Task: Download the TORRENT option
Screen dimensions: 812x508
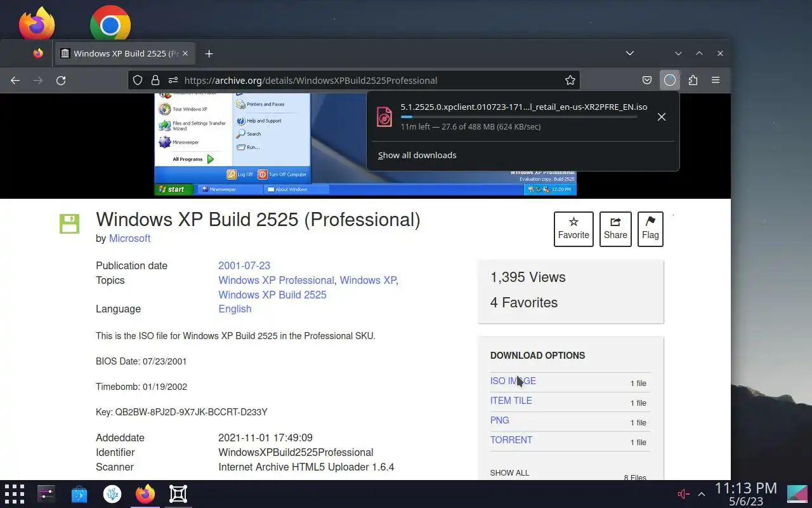Action: (x=511, y=440)
